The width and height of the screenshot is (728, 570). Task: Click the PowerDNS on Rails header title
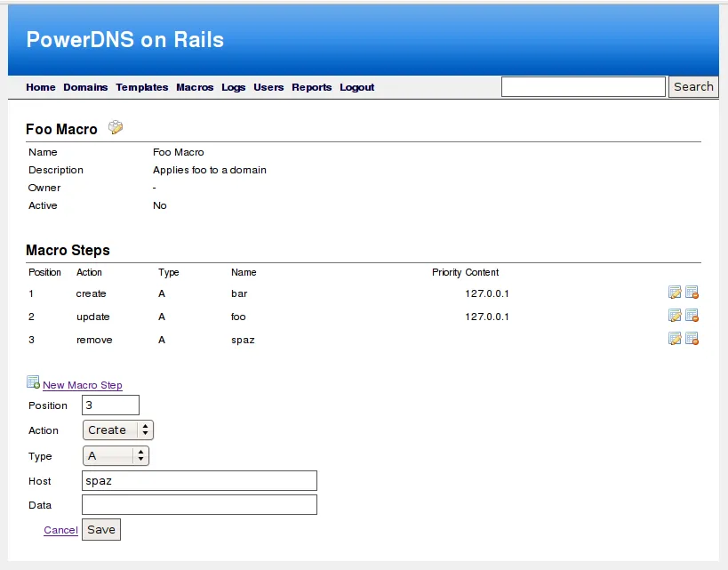[x=125, y=39]
